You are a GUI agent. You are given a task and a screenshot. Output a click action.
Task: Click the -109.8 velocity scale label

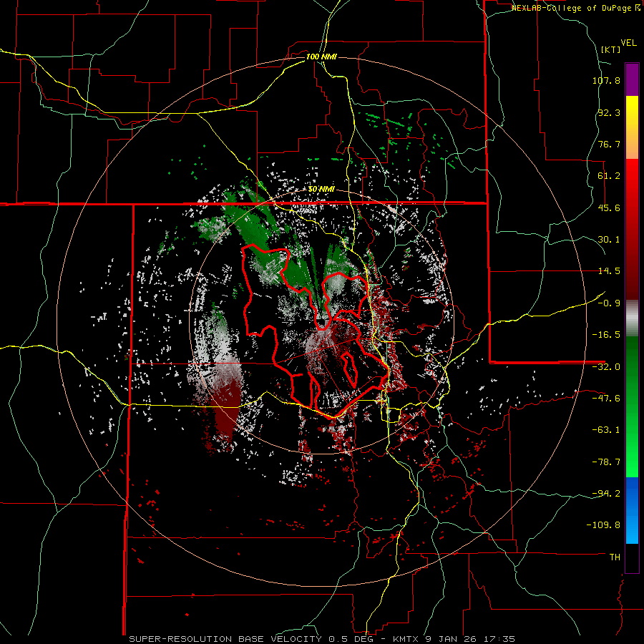[x=603, y=525]
